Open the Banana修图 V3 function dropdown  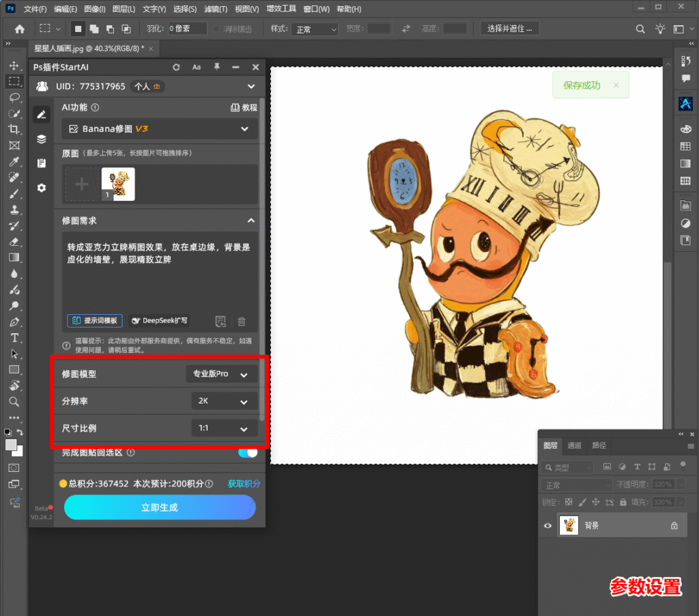click(x=159, y=129)
